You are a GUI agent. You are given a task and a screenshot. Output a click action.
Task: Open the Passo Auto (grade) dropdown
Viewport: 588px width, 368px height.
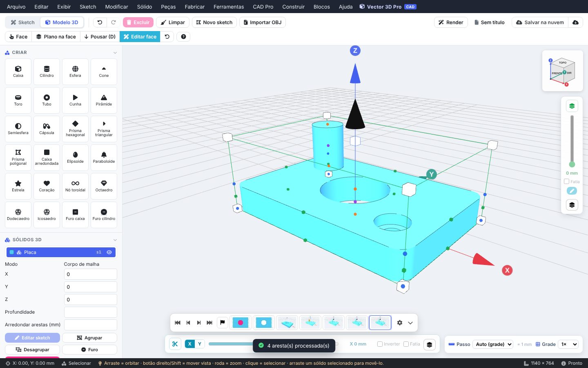pyautogui.click(x=493, y=344)
